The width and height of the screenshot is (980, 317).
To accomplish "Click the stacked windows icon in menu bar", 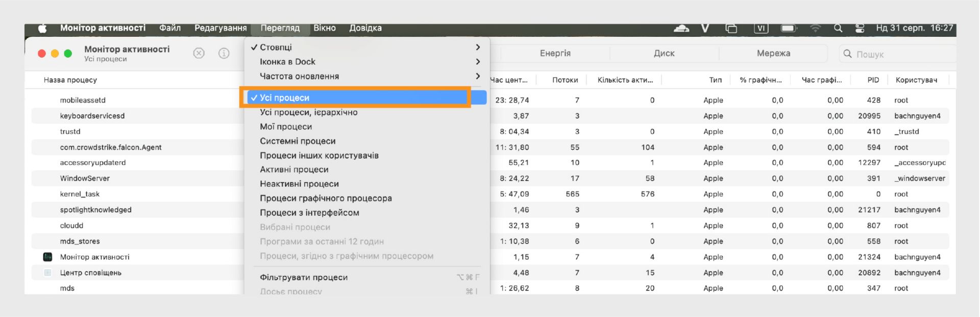I will tap(731, 29).
